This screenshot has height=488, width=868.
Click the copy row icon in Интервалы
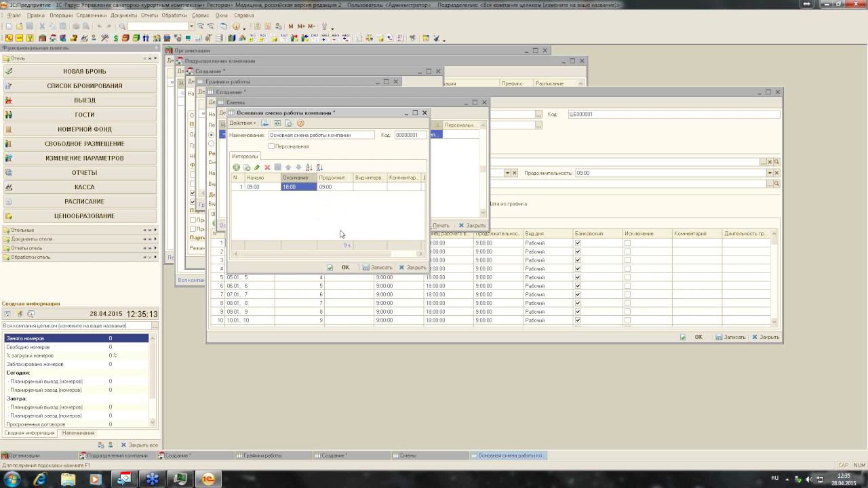coord(247,167)
